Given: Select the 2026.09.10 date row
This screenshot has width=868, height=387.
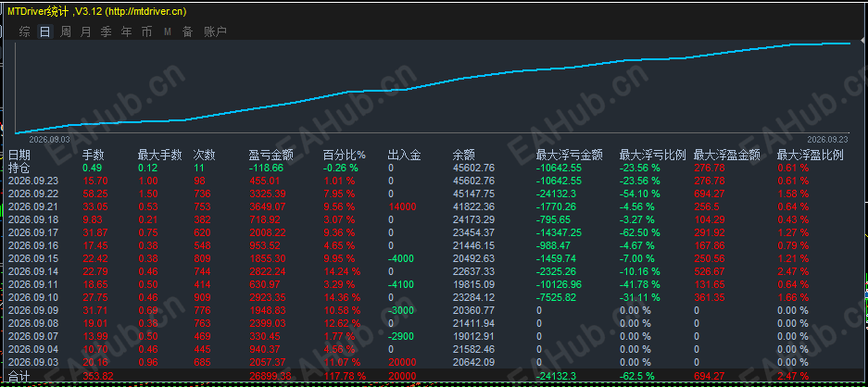Looking at the screenshot, I should point(33,297).
